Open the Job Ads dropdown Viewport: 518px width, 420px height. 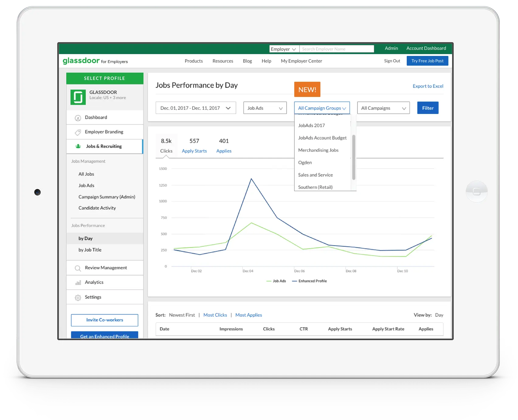pyautogui.click(x=265, y=108)
